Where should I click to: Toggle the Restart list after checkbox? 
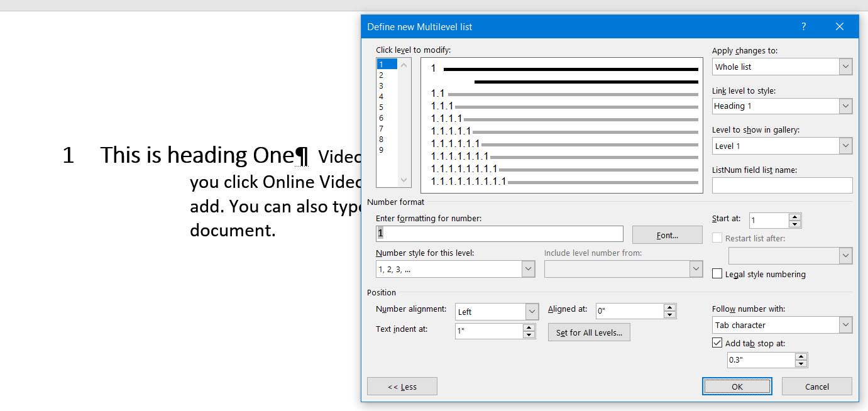point(717,238)
